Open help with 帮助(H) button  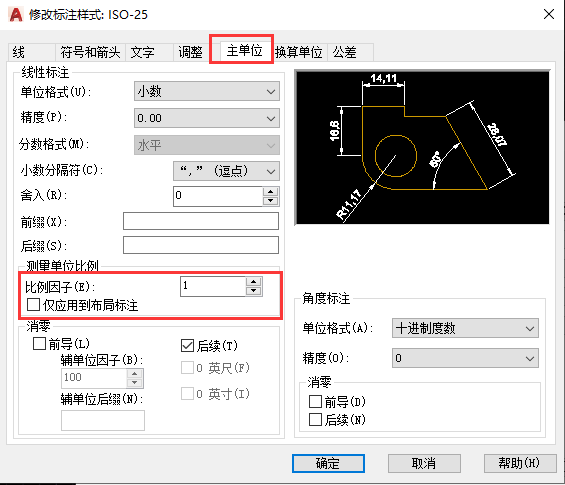coord(520,463)
